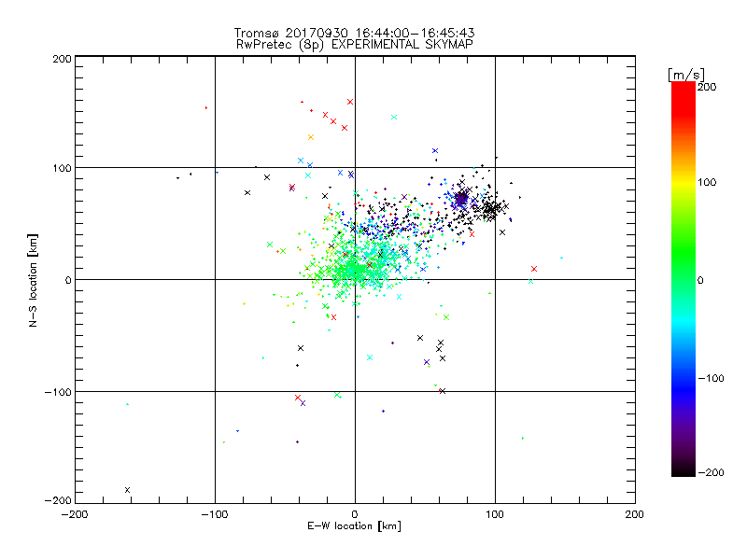The image size is (747, 560).
Task: Click the x-axis tick label '-100'
Action: (215, 514)
